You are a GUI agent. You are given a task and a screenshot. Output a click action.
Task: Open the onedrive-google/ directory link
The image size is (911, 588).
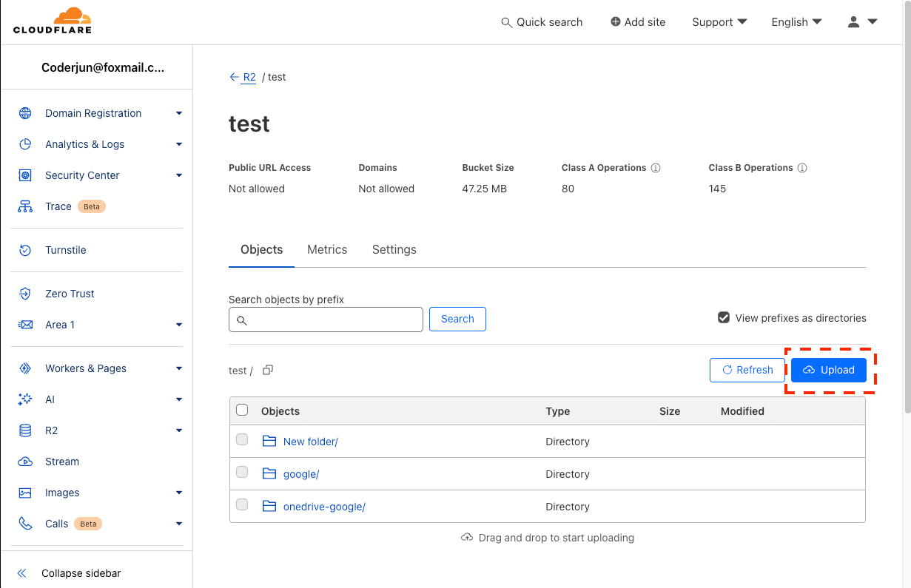click(324, 507)
